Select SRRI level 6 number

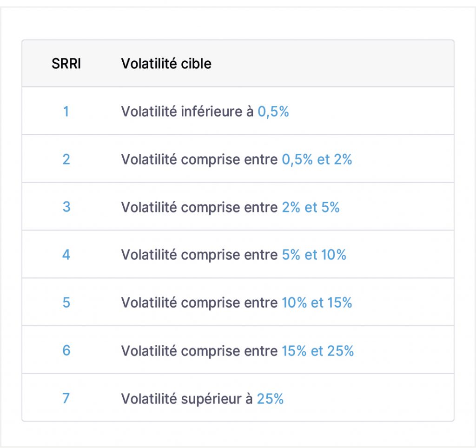pos(66,350)
